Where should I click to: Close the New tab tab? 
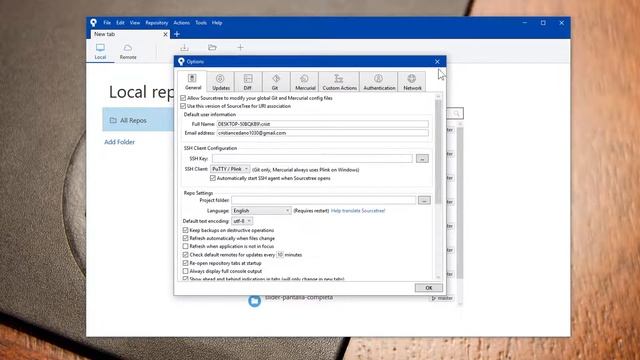click(x=165, y=34)
